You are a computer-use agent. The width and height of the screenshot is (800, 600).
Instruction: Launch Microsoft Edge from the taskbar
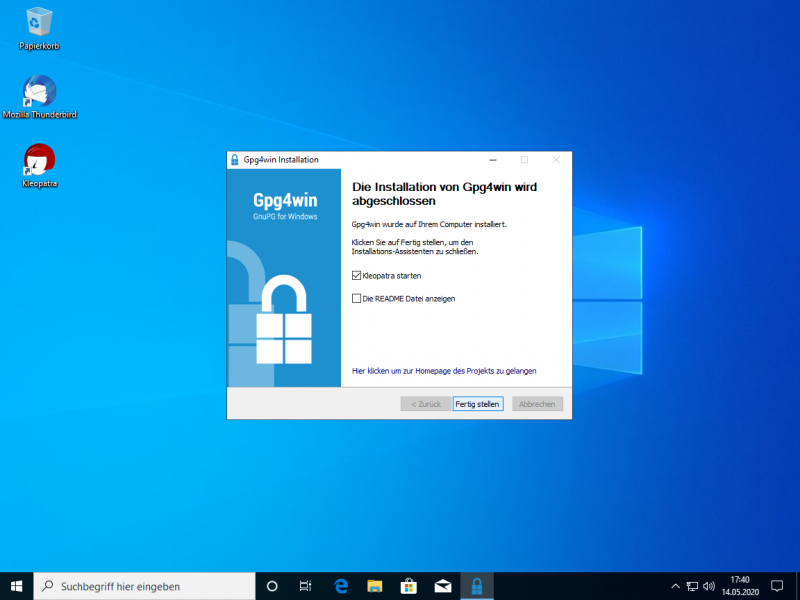pyautogui.click(x=341, y=586)
